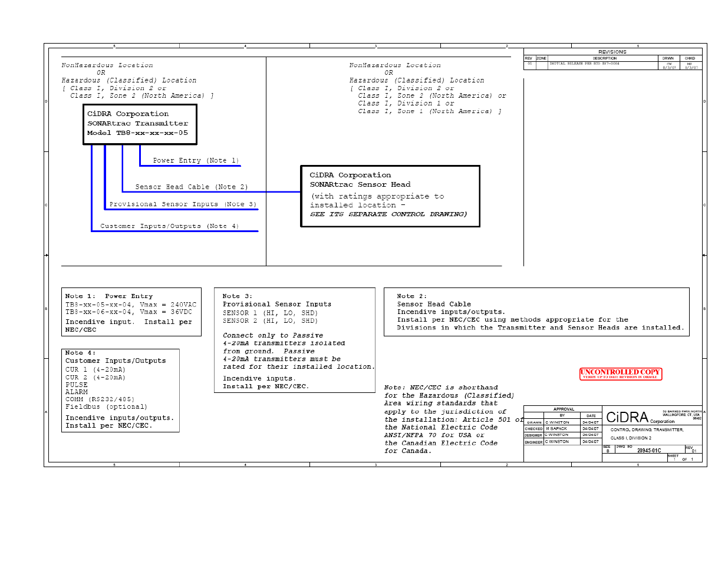The image size is (728, 562).
Task: Click the "Sensor Head Cable (Note 2)" label
Action: [192, 187]
